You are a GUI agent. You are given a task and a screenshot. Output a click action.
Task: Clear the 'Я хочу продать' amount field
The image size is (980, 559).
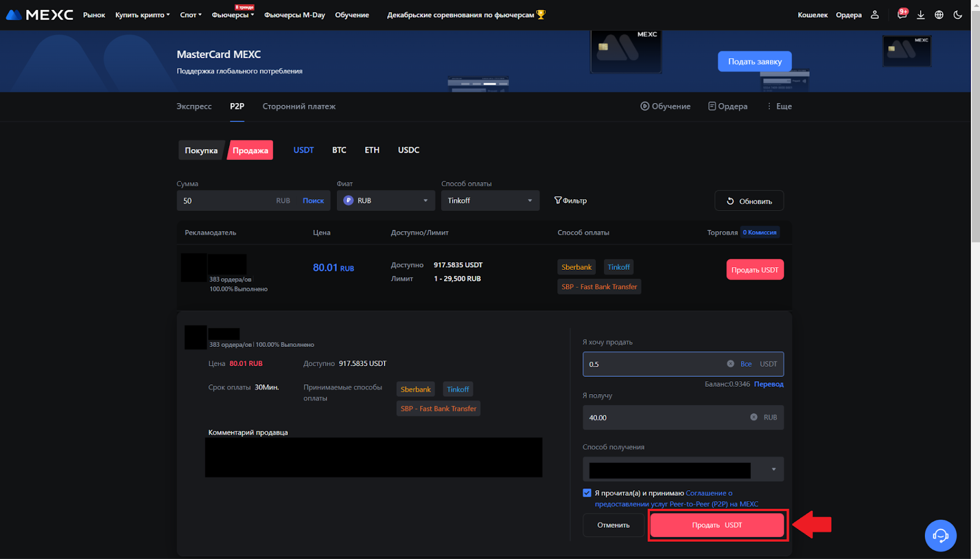tap(730, 364)
